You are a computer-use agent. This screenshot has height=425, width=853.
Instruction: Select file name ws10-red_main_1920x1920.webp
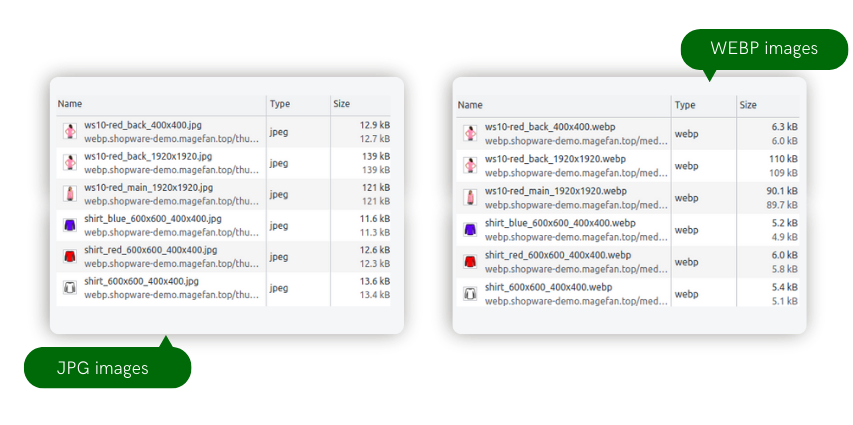pos(556,192)
